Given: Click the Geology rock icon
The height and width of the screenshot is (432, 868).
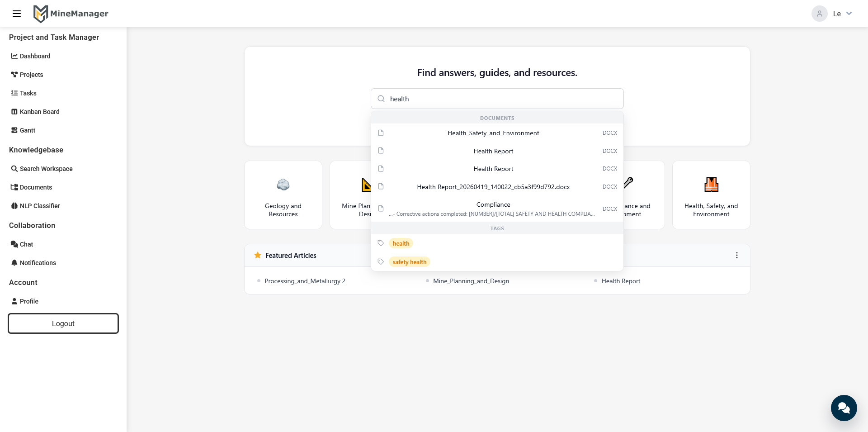Looking at the screenshot, I should pyautogui.click(x=283, y=185).
